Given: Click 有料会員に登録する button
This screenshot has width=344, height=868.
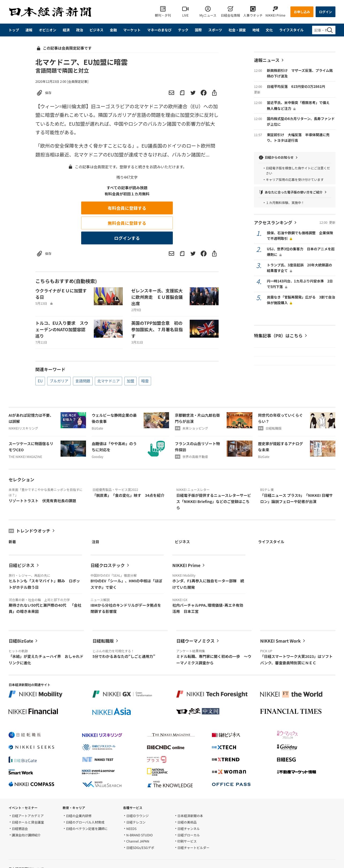Looking at the screenshot, I should pyautogui.click(x=127, y=208).
